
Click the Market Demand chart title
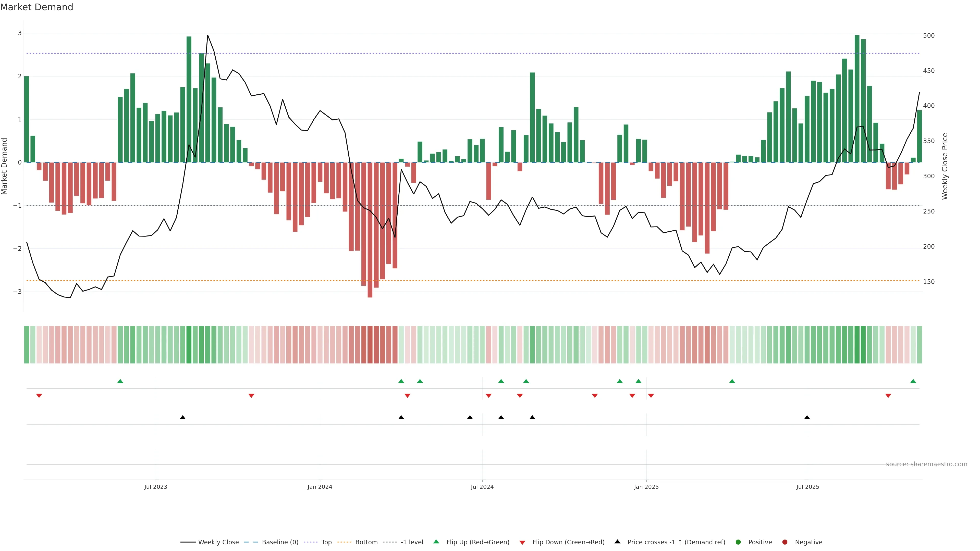(x=36, y=7)
